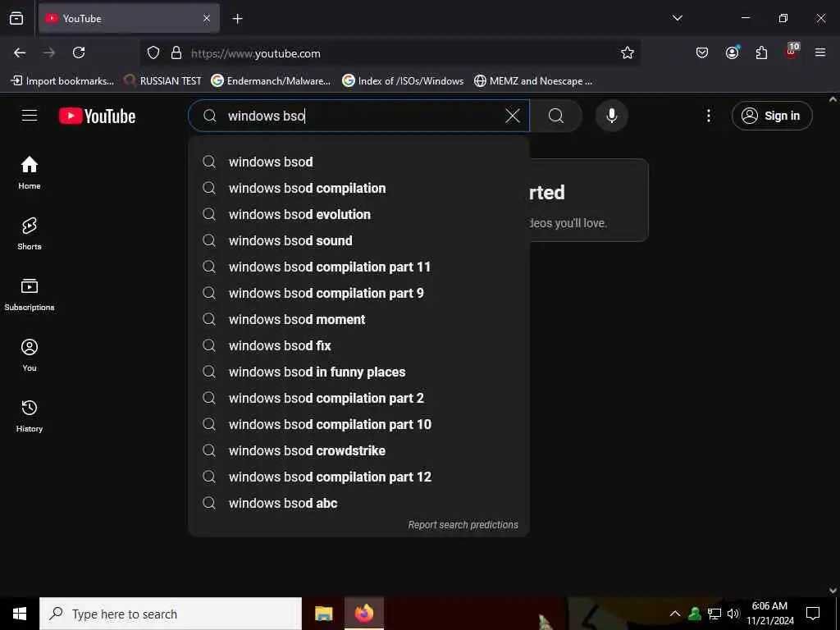This screenshot has width=840, height=630.
Task: Open the Firefox account icon
Action: 732,52
